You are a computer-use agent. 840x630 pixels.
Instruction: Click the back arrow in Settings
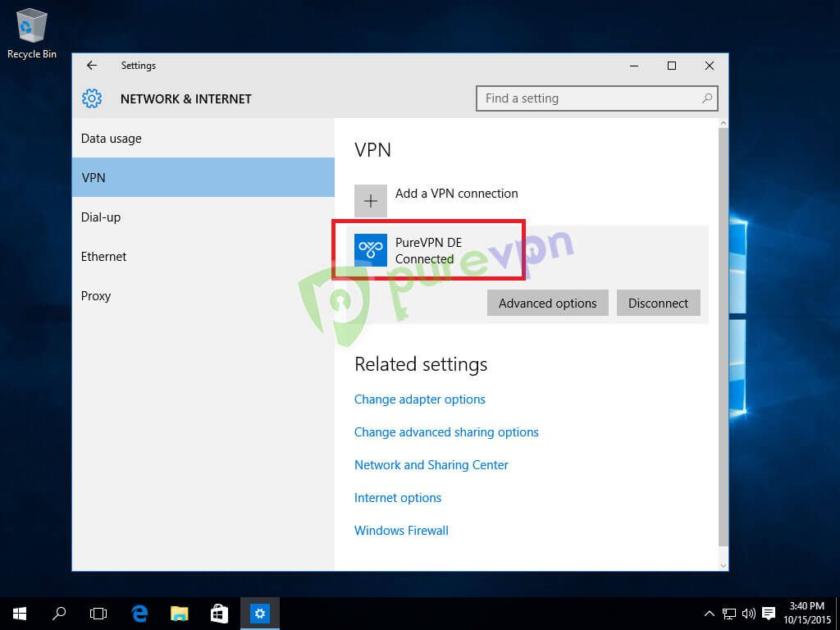[91, 66]
